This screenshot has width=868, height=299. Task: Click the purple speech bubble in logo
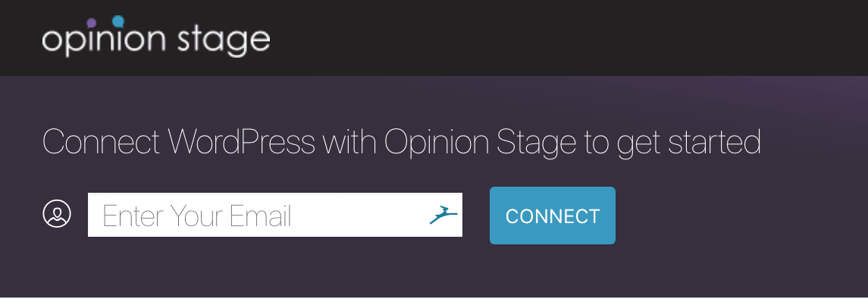point(92,23)
